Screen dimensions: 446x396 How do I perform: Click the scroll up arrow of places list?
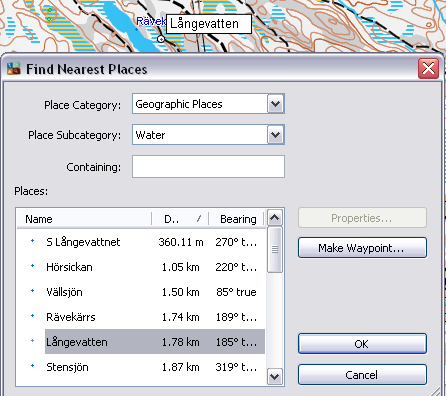point(275,218)
